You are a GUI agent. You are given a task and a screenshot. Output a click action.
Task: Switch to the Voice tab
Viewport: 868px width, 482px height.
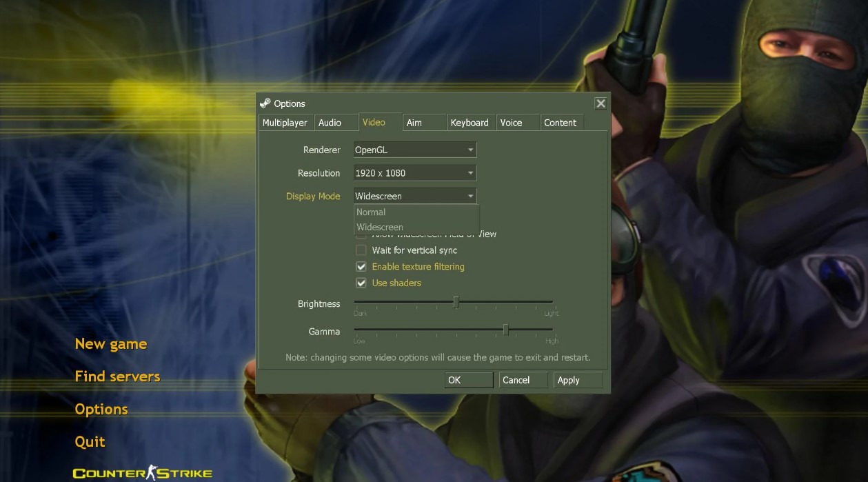pos(518,123)
